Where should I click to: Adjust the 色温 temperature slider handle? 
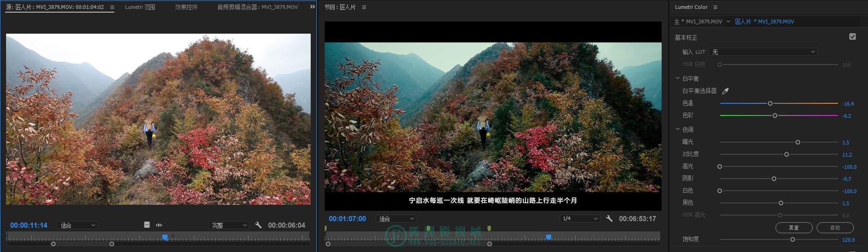[770, 103]
